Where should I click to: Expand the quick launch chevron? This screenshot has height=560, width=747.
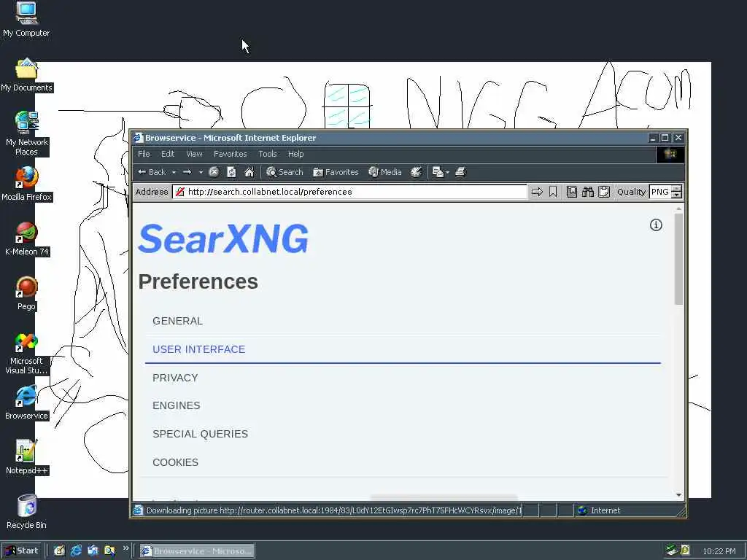point(125,548)
